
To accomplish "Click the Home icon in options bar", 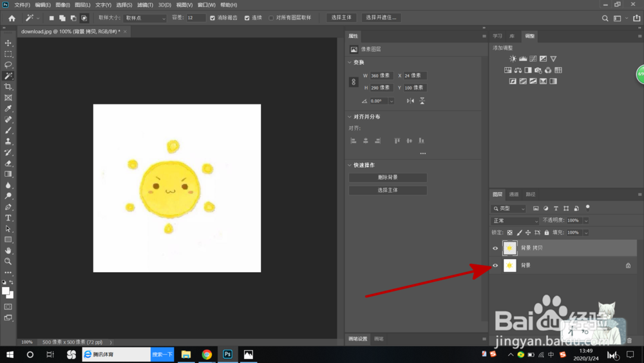I will (x=12, y=17).
